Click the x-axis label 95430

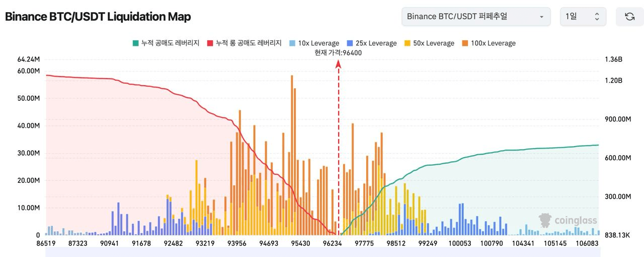300,243
